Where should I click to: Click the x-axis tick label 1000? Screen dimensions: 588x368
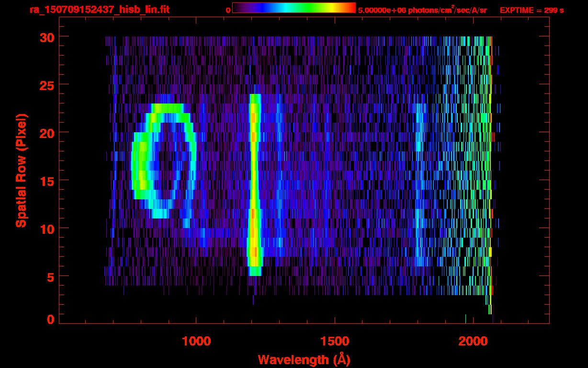[196, 341]
